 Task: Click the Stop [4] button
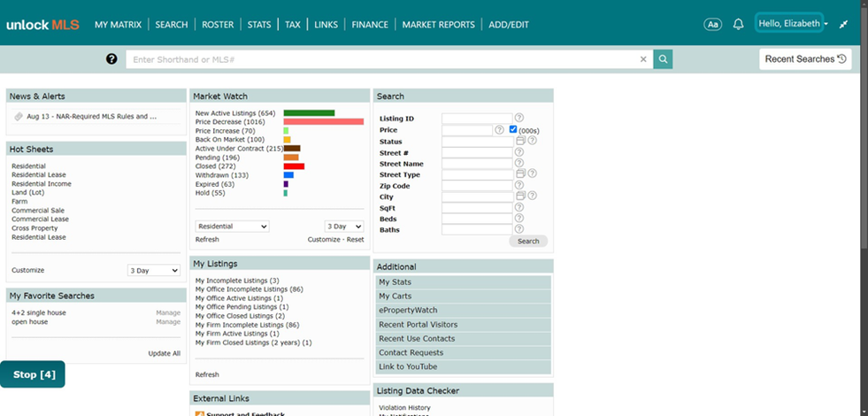[x=33, y=374]
